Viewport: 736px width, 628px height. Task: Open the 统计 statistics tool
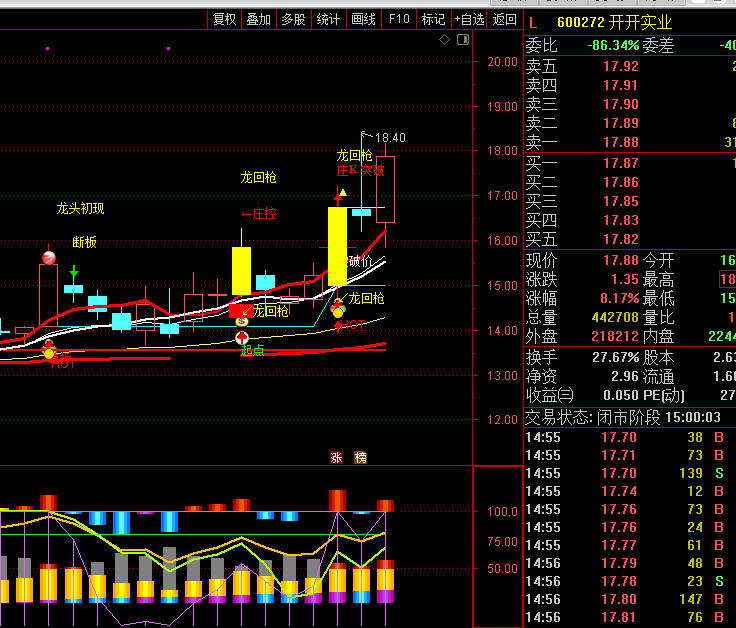327,19
